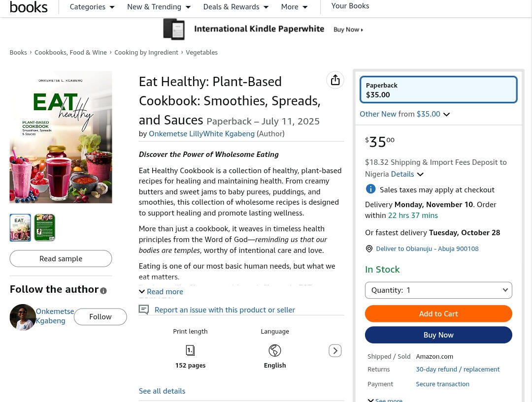Image resolution: width=532 pixels, height=402 pixels.
Task: Select the back cover thumbnail image
Action: pyautogui.click(x=44, y=228)
